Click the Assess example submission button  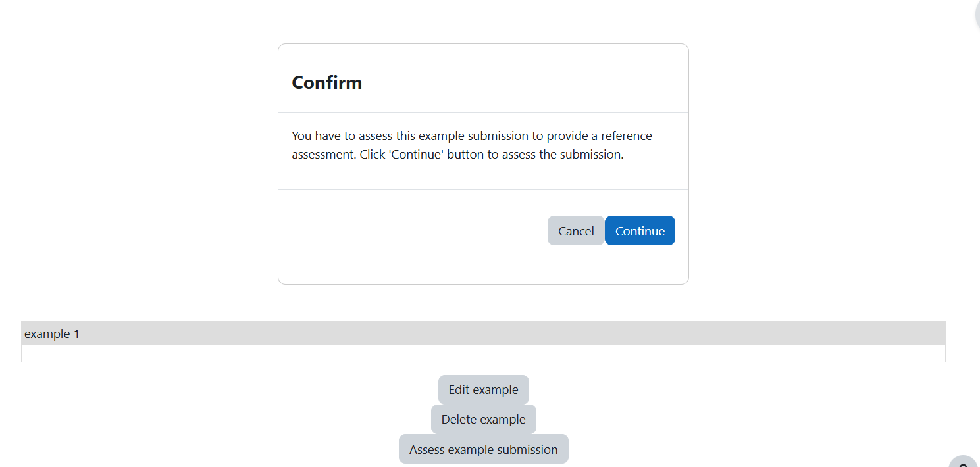click(483, 449)
